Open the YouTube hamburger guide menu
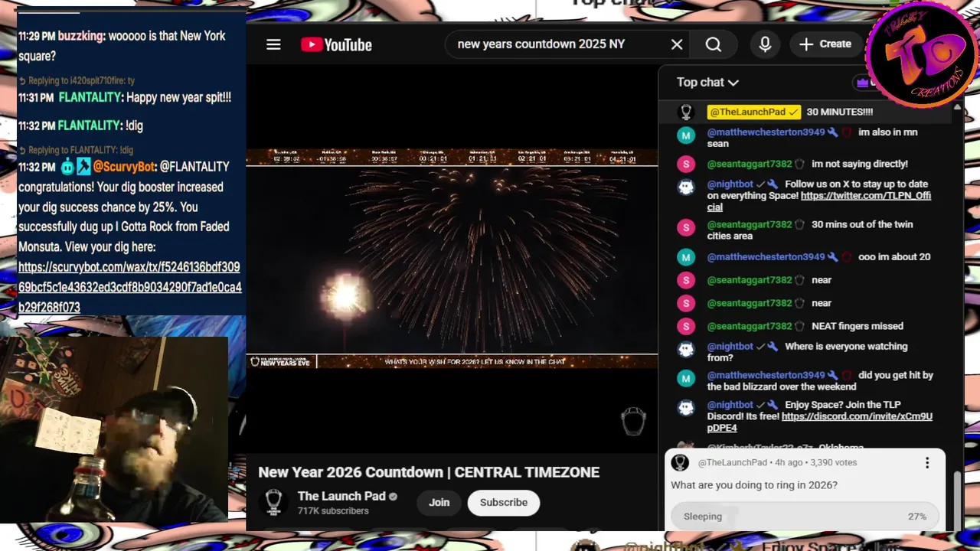Viewport: 980px width, 551px height. point(273,44)
